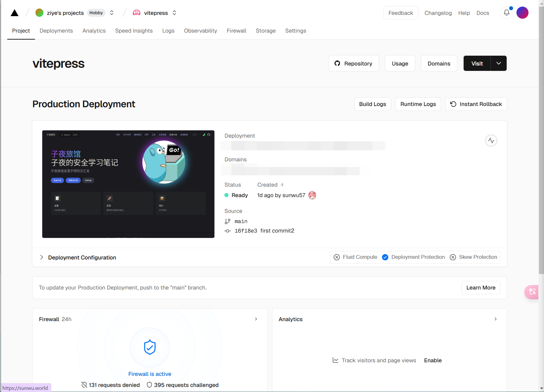The width and height of the screenshot is (544, 392).
Task: Click the Deployment Protection check icon
Action: point(385,257)
